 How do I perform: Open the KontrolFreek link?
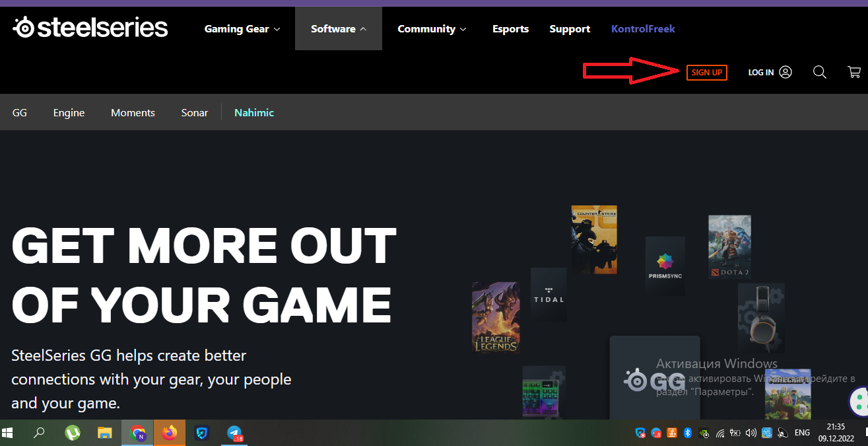[643, 29]
